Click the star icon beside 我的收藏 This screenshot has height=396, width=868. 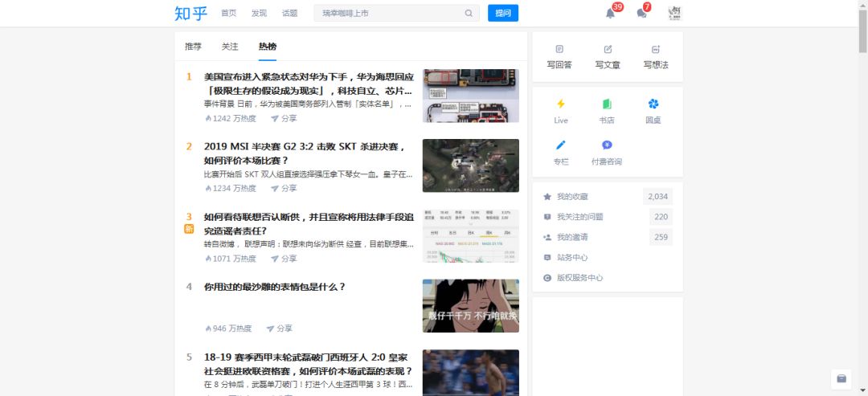(547, 196)
